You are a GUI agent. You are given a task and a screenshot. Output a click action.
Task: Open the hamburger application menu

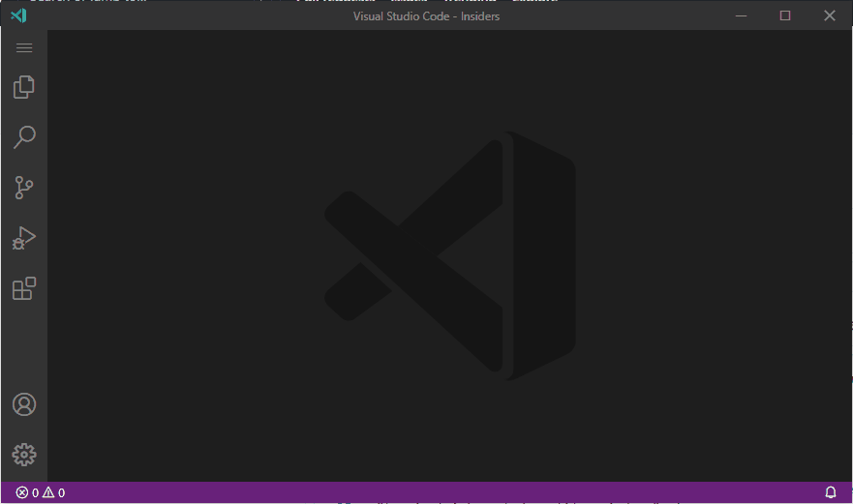pos(24,47)
